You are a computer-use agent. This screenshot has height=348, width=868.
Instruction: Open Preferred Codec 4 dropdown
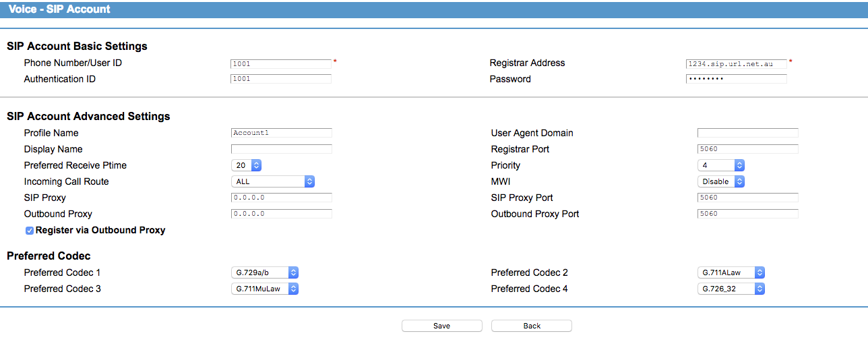[x=731, y=289]
